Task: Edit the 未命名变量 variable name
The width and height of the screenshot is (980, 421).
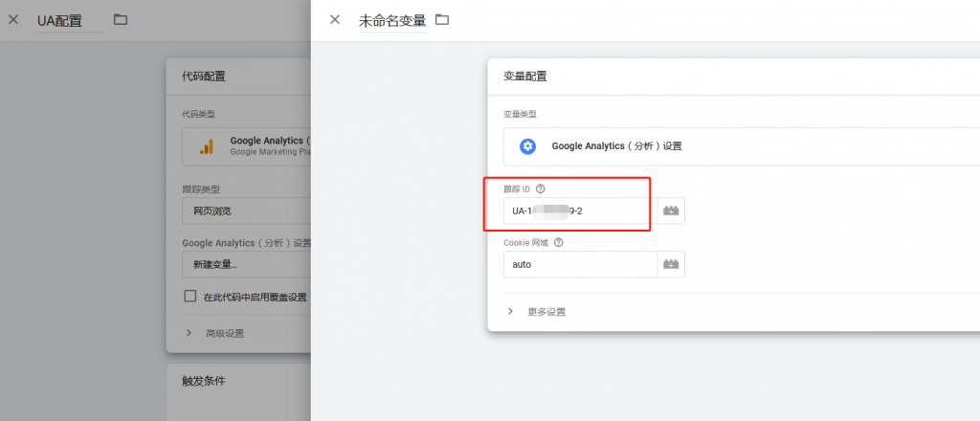Action: pyautogui.click(x=391, y=21)
